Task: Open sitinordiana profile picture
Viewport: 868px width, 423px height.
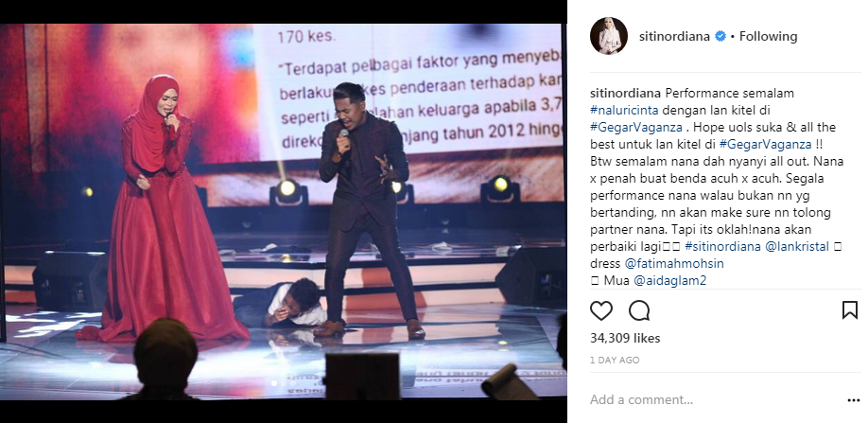Action: tap(609, 36)
